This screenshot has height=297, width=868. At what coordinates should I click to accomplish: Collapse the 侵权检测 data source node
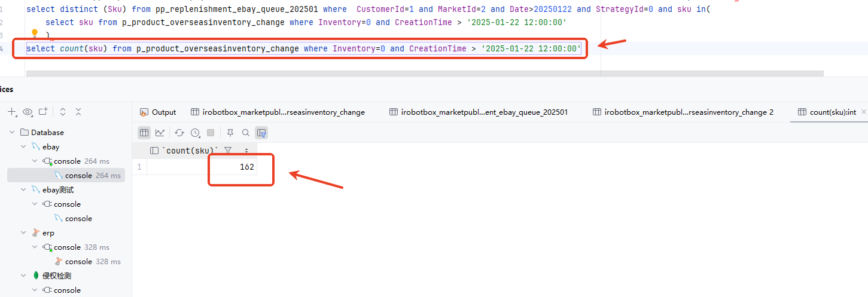click(23, 275)
